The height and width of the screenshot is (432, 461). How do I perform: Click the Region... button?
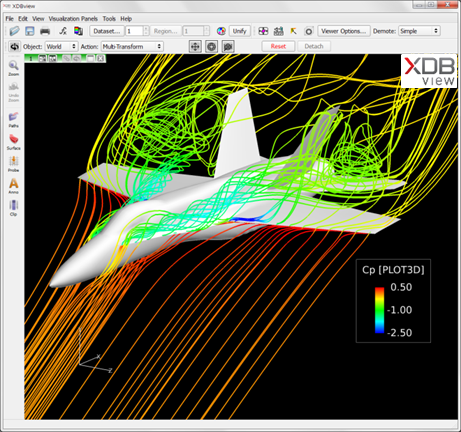165,31
